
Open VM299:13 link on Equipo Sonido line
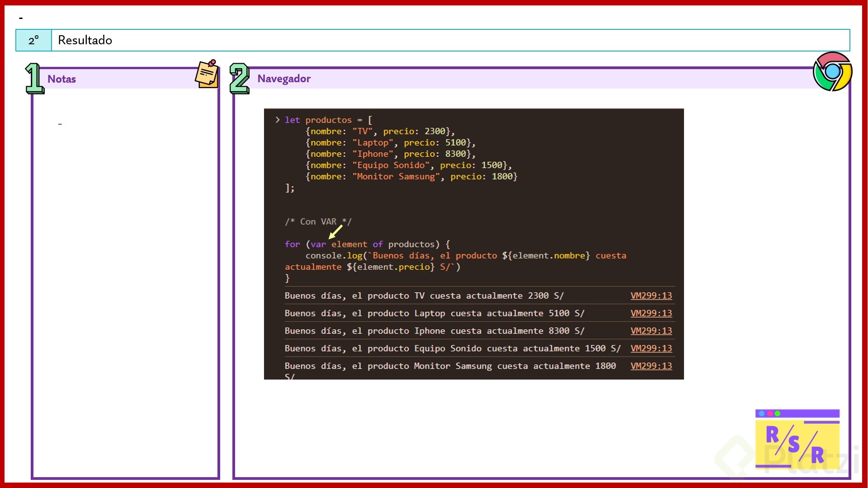tap(651, 348)
